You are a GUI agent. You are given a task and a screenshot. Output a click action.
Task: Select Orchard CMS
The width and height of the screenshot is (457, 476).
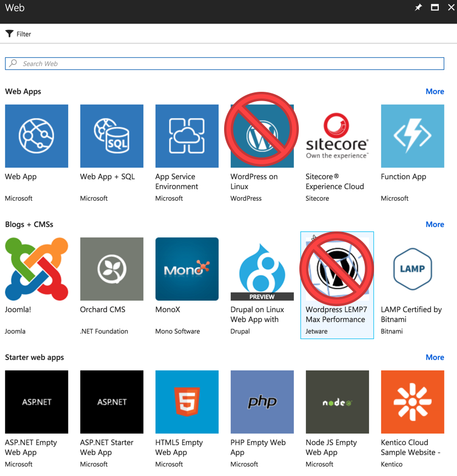(112, 269)
